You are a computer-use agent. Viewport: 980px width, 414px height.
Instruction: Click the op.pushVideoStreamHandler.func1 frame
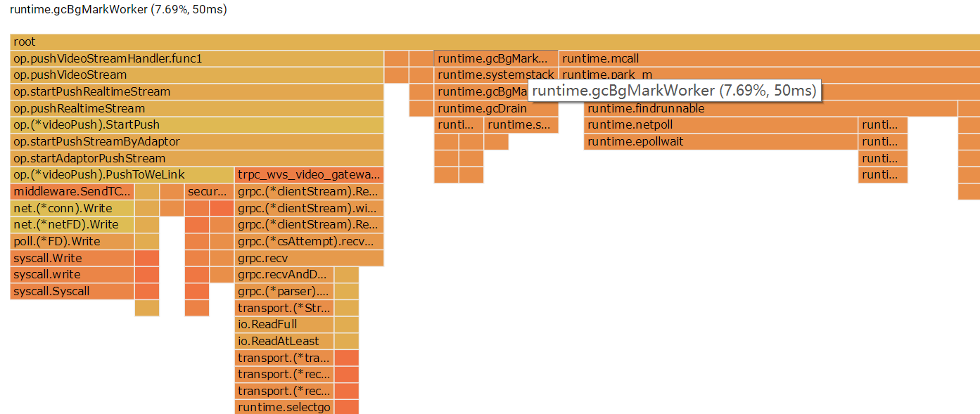point(197,59)
